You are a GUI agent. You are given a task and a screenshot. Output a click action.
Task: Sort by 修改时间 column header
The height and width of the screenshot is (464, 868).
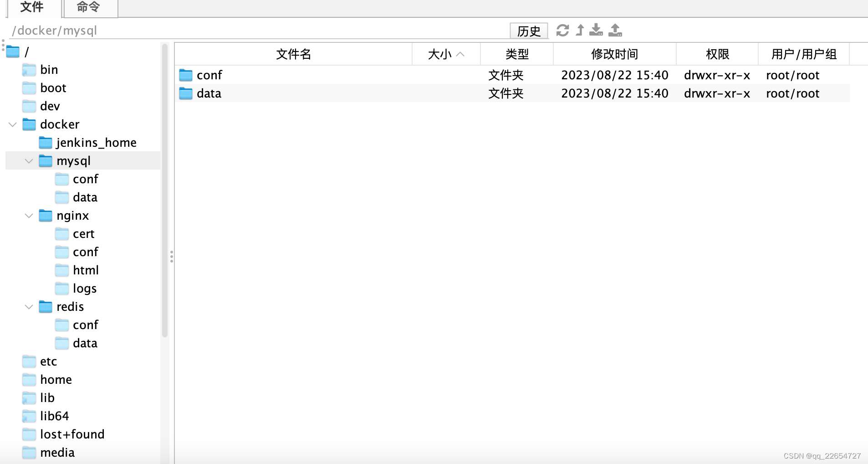[x=615, y=54]
